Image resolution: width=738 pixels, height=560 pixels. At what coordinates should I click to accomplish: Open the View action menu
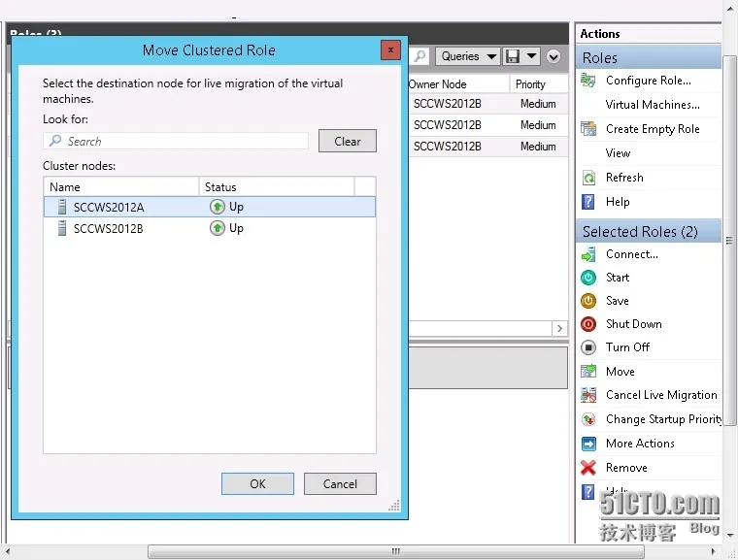coord(618,153)
